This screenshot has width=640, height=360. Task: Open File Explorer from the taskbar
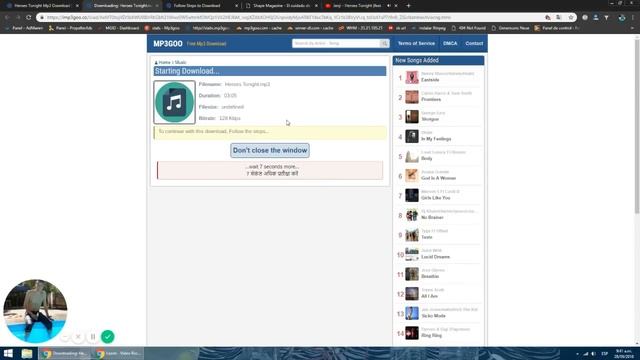pos(27,353)
